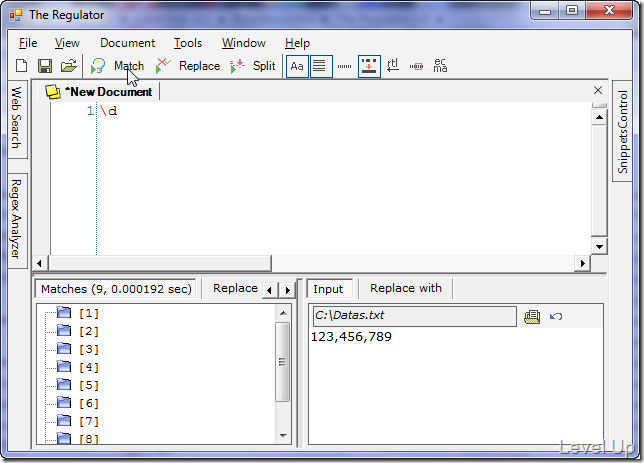Select the *New Document tab

coord(99,92)
